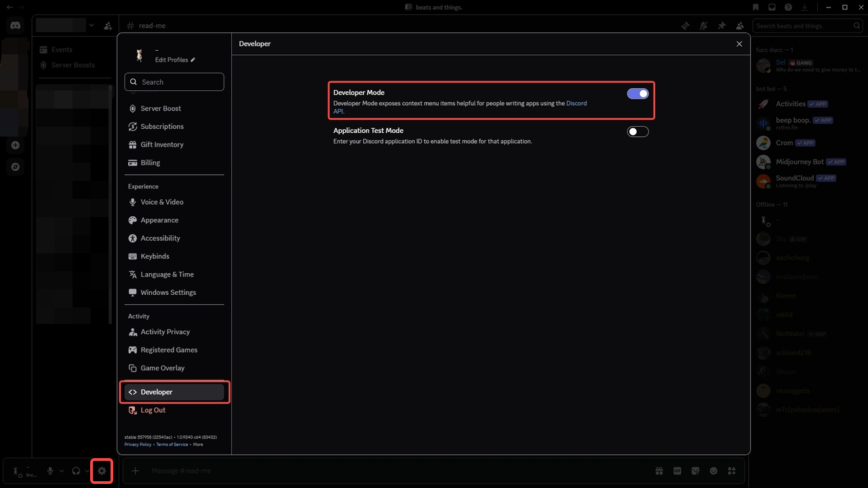
Task: Open Discover servers compass icon
Action: click(x=15, y=167)
